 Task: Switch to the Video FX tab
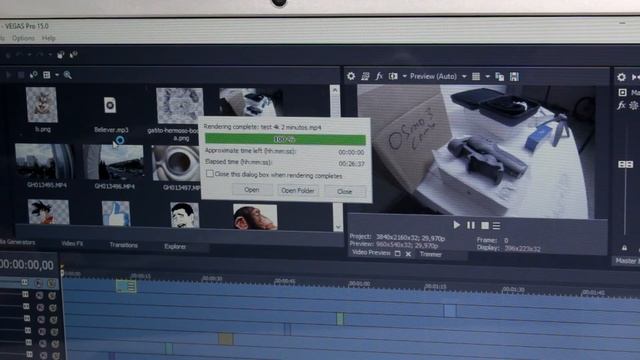72,243
